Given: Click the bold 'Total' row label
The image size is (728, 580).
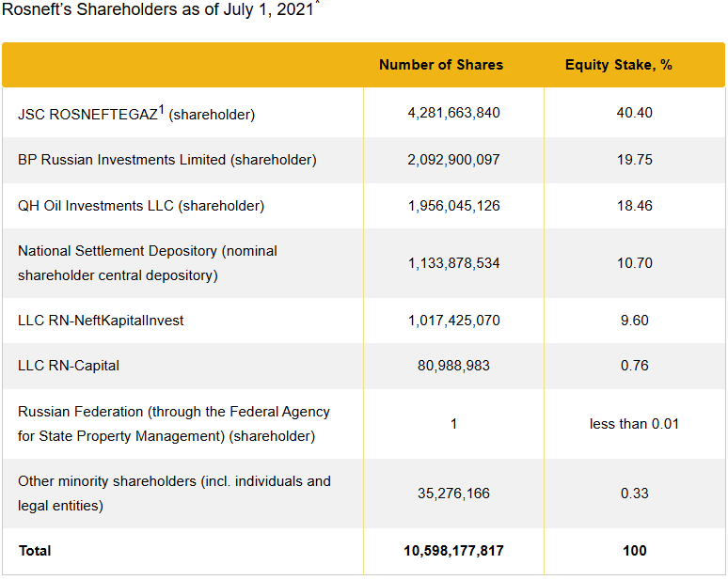Looking at the screenshot, I should pyautogui.click(x=35, y=551).
